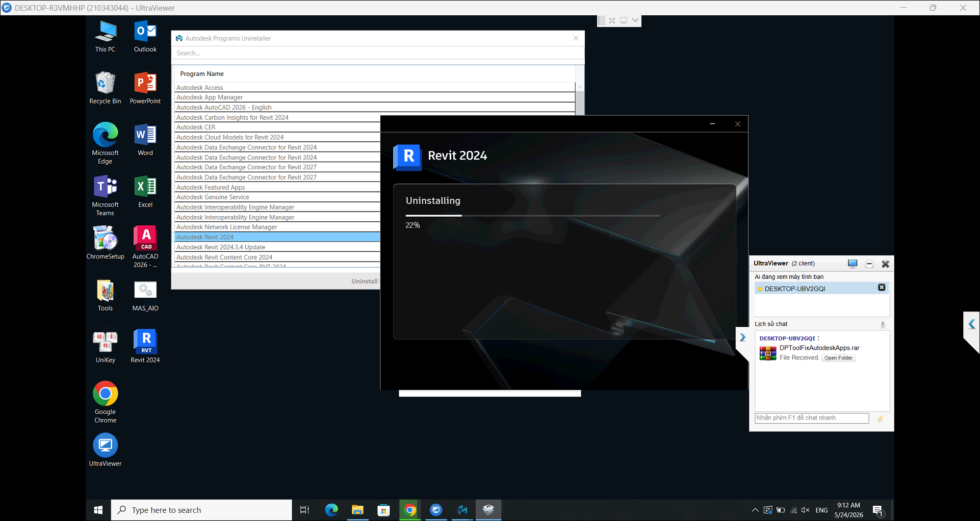Click Open Folder for the received file
The image size is (980, 521).
838,358
